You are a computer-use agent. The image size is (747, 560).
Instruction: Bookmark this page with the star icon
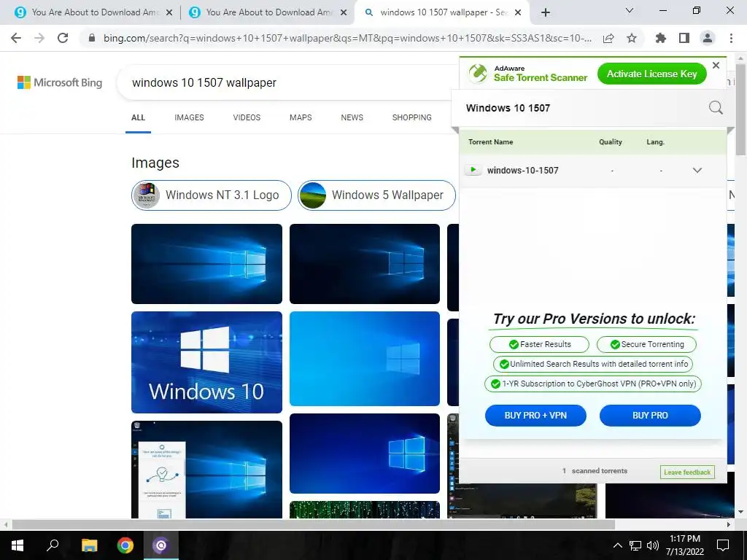(x=632, y=39)
